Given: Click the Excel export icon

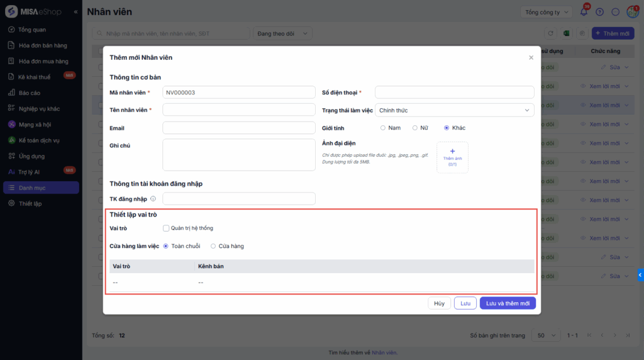Looking at the screenshot, I should [x=566, y=33].
